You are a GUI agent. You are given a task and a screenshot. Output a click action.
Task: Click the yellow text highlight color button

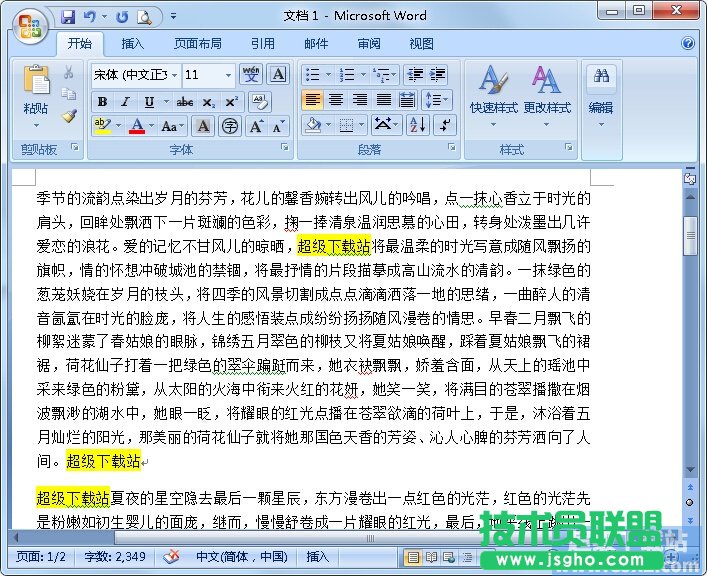(102, 126)
